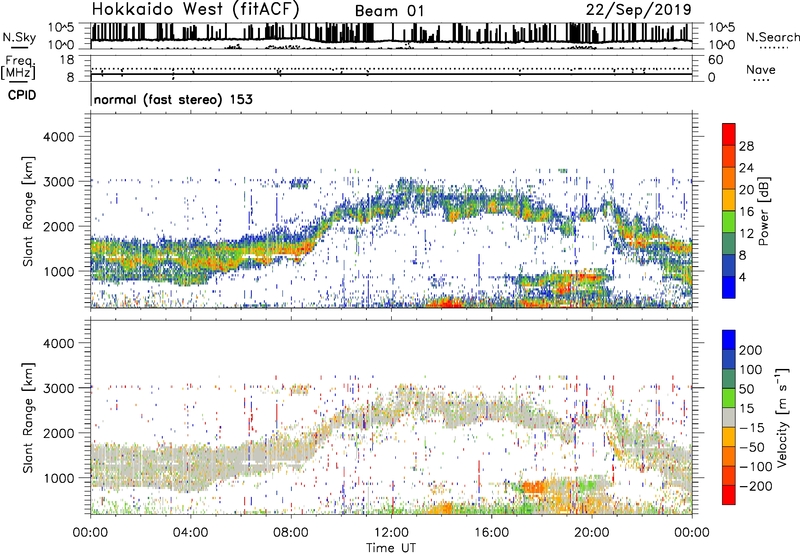
Task: Select the Power [dB] colorbar title
Action: pos(764,211)
